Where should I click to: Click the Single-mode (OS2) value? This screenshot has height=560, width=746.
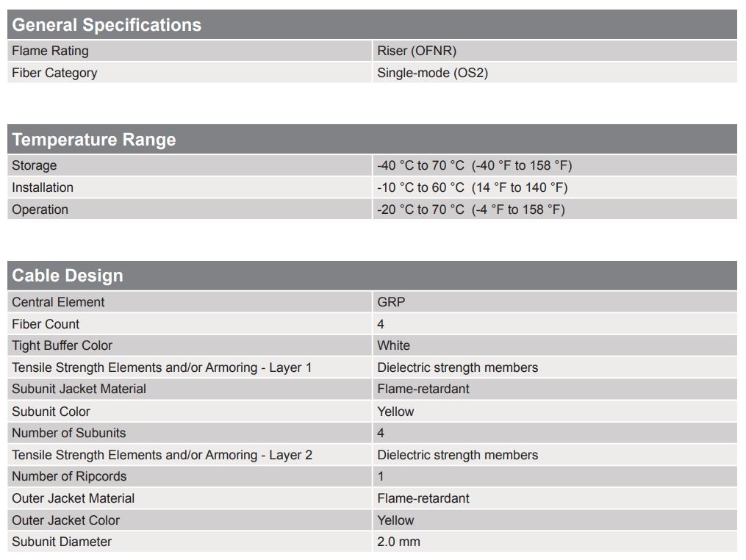432,73
